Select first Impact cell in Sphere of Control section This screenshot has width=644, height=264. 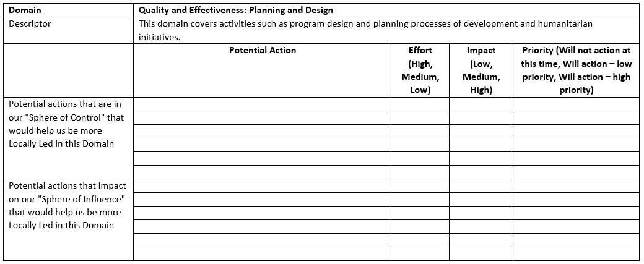click(x=481, y=104)
